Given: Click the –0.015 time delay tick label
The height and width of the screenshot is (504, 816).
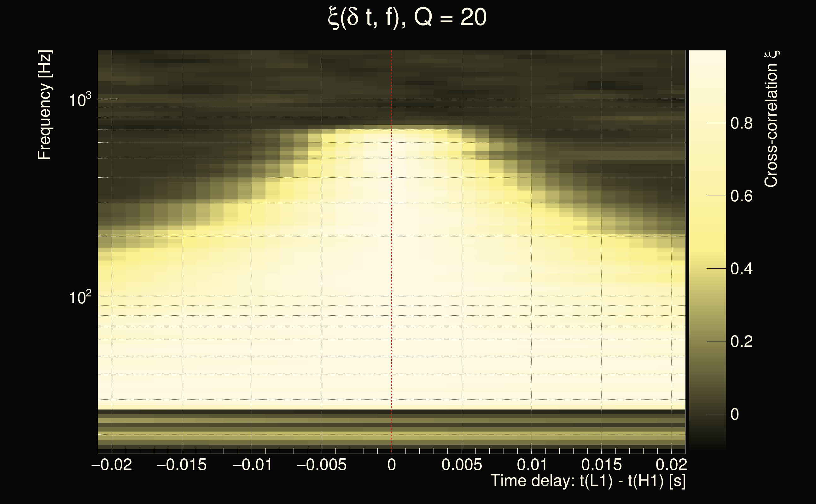Looking at the screenshot, I should pos(182,465).
